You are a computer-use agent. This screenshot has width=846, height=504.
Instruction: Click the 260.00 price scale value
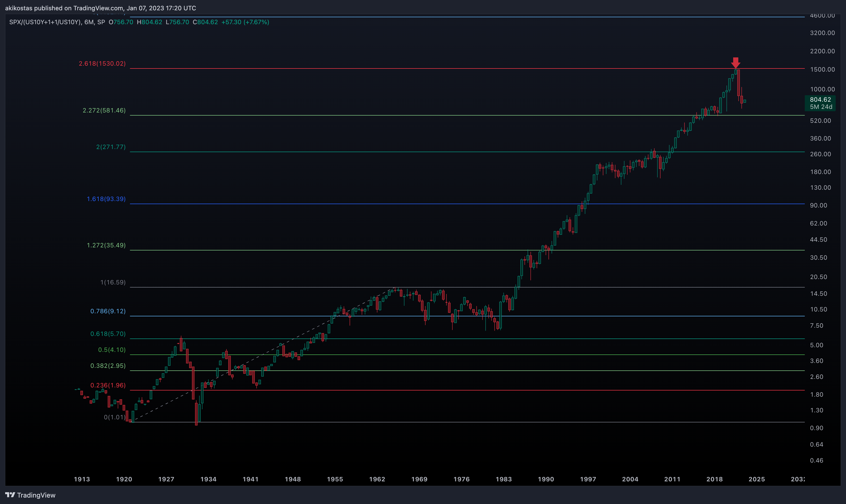(x=820, y=154)
